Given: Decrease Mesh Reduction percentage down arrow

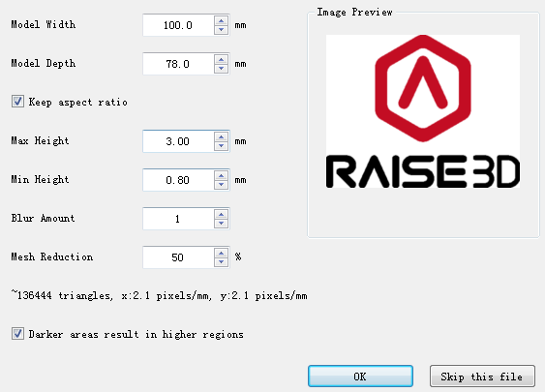Looking at the screenshot, I should point(221,261).
